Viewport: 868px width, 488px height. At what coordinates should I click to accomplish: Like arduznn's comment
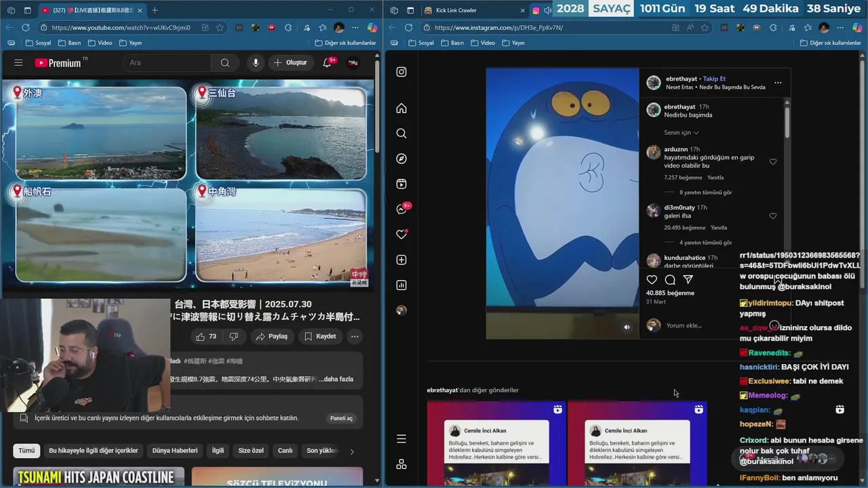pyautogui.click(x=773, y=162)
